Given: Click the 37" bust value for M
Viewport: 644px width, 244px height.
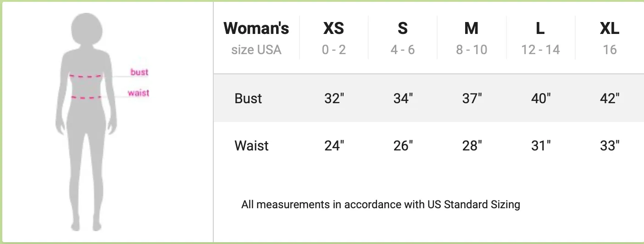Looking at the screenshot, I should point(472,98).
